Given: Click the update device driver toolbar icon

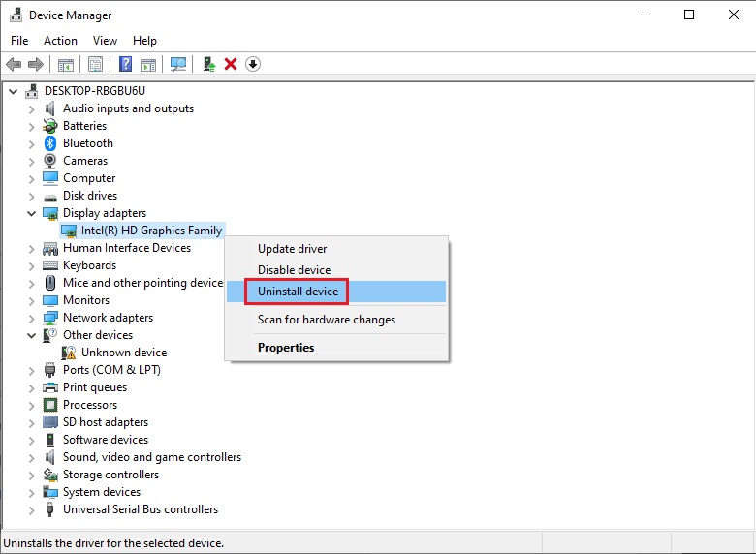Looking at the screenshot, I should point(208,64).
